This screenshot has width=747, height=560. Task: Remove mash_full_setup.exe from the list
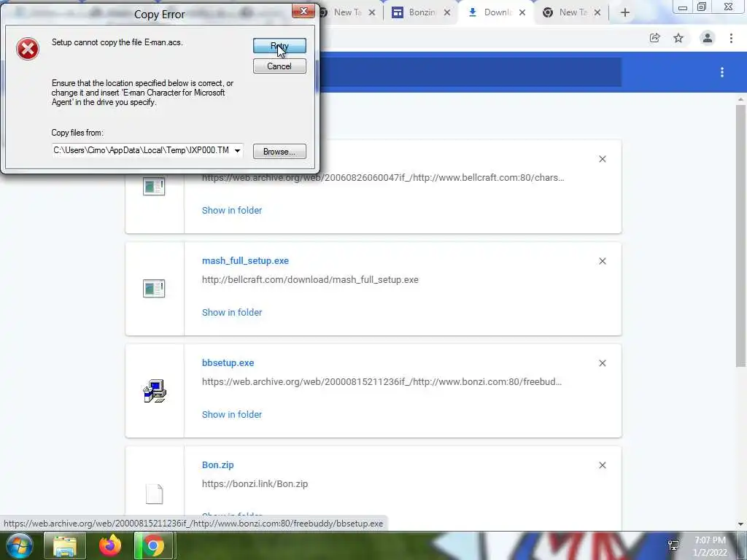tap(603, 261)
